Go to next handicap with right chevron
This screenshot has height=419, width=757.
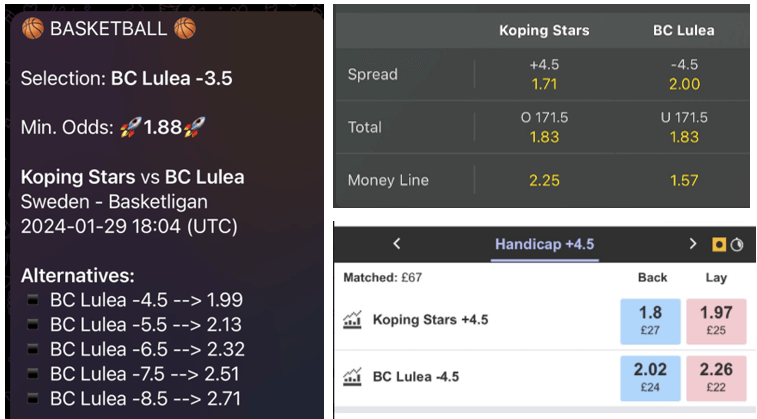point(693,244)
